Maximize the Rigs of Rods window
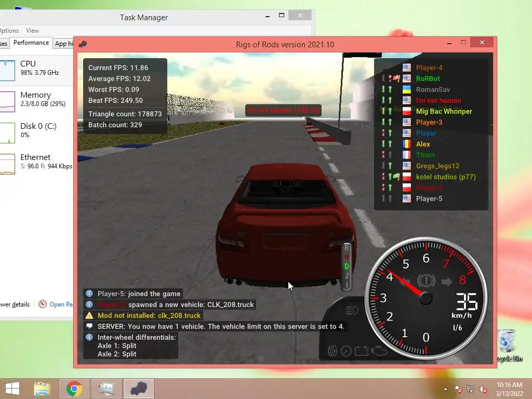Image resolution: width=532 pixels, height=399 pixels. (x=463, y=43)
